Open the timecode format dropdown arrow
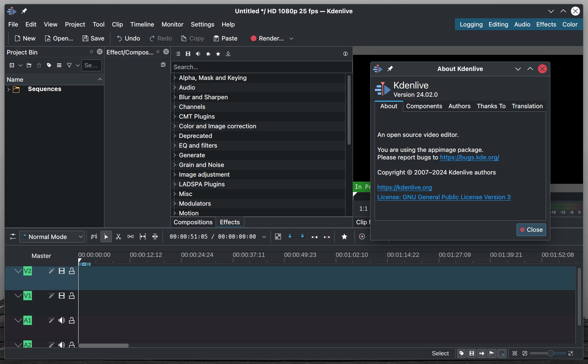 click(x=264, y=236)
